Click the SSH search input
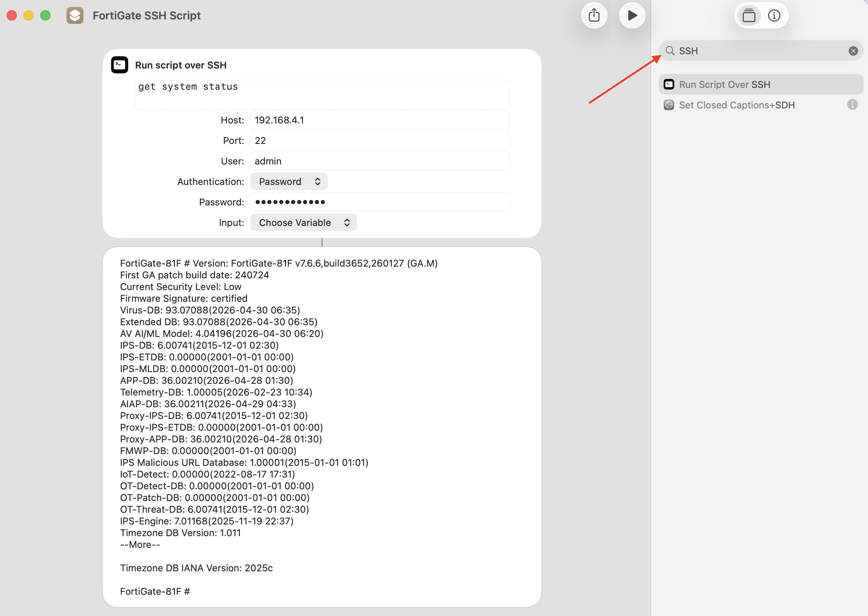 tap(761, 51)
